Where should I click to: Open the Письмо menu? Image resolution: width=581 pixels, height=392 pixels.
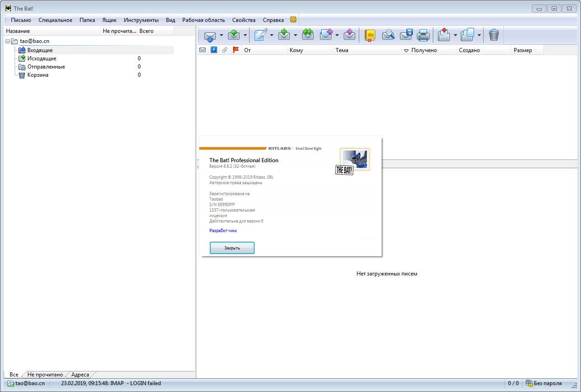[x=21, y=20]
